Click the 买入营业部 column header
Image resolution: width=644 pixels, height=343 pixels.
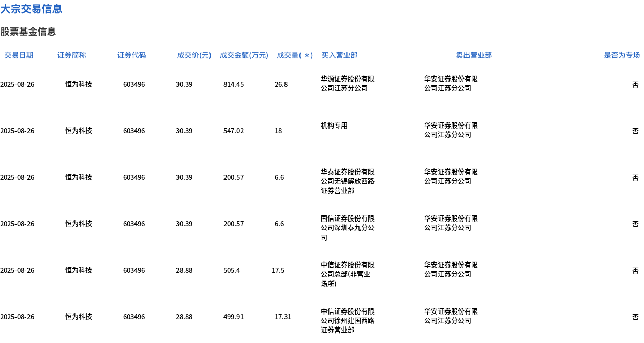pyautogui.click(x=339, y=55)
